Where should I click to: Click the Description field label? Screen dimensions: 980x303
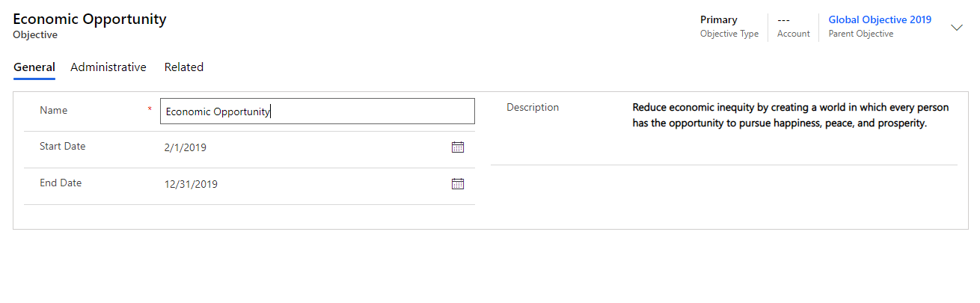point(533,107)
